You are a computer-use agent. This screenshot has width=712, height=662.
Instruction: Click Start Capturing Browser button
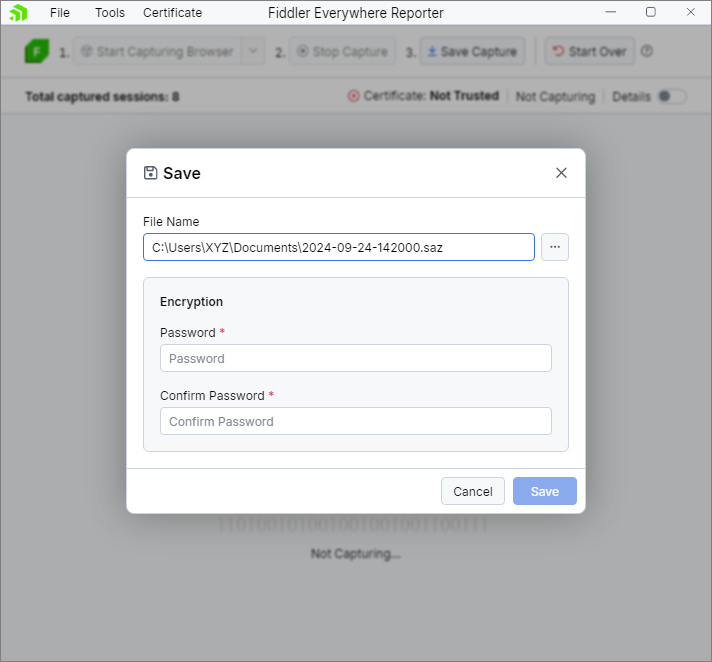(157, 51)
